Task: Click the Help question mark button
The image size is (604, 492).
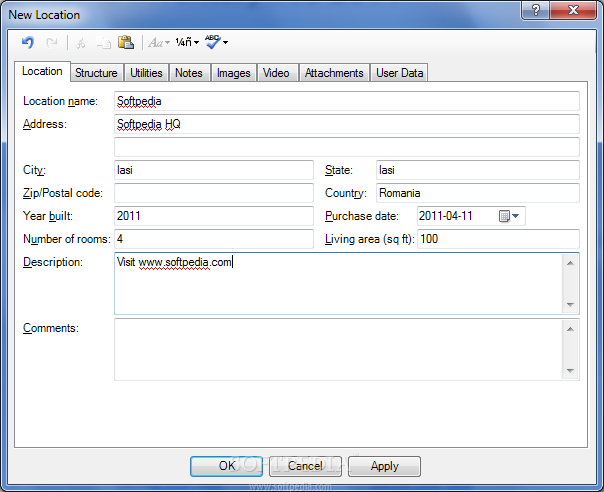Action: (x=535, y=10)
